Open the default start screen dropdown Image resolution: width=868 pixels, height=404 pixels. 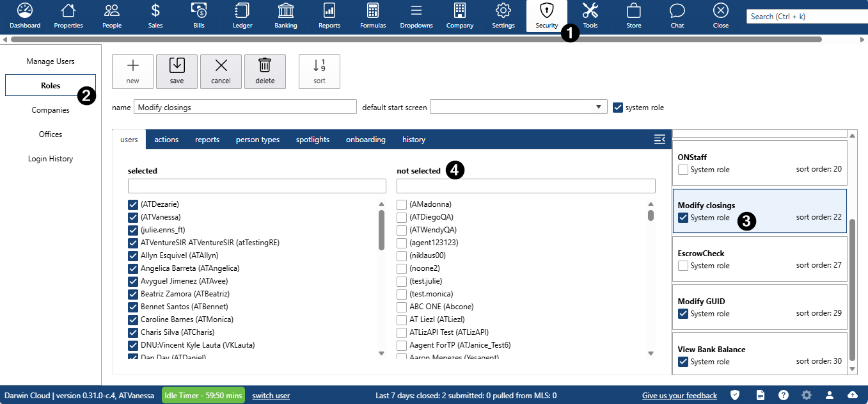tap(518, 107)
